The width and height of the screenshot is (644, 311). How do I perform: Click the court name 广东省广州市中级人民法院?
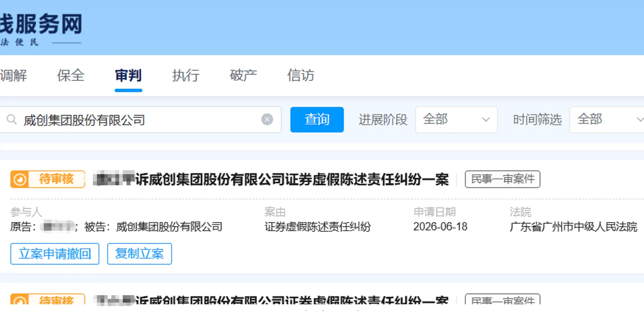click(x=573, y=227)
